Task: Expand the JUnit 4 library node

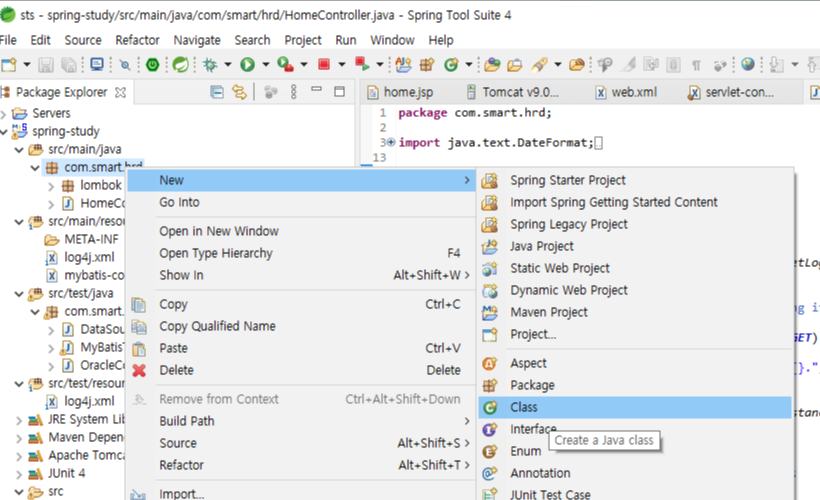Action: tap(19, 475)
